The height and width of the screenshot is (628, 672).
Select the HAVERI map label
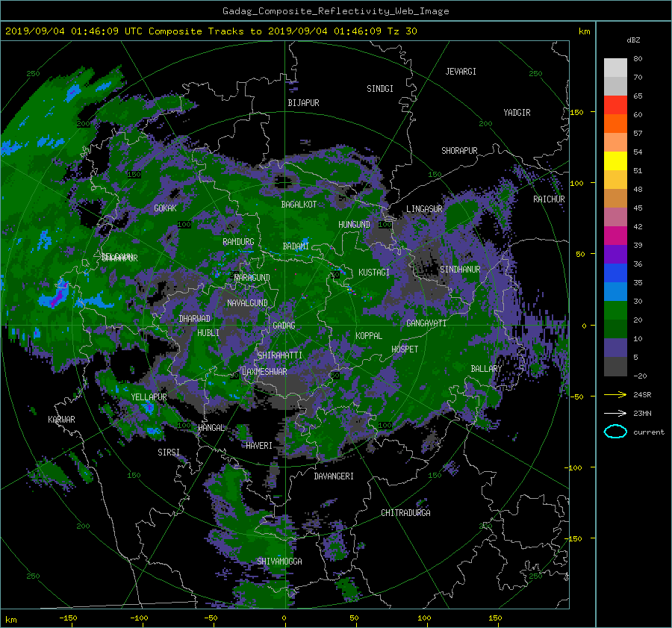tap(259, 446)
